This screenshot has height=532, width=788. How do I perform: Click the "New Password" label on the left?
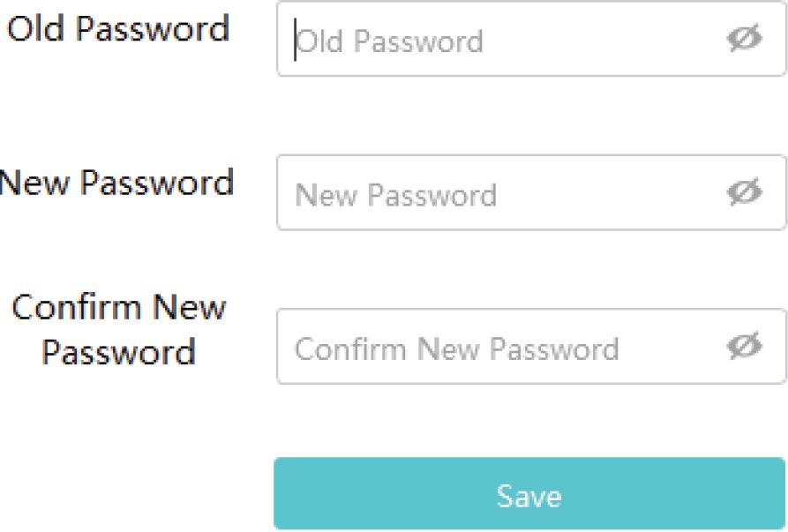point(118,183)
